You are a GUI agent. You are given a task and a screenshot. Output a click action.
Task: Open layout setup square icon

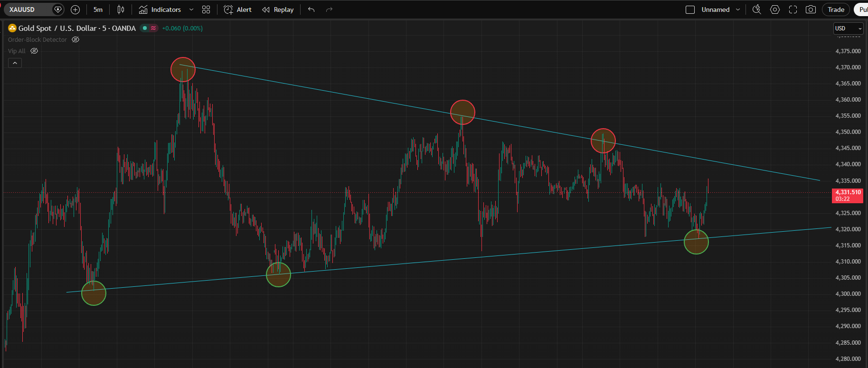pyautogui.click(x=690, y=9)
